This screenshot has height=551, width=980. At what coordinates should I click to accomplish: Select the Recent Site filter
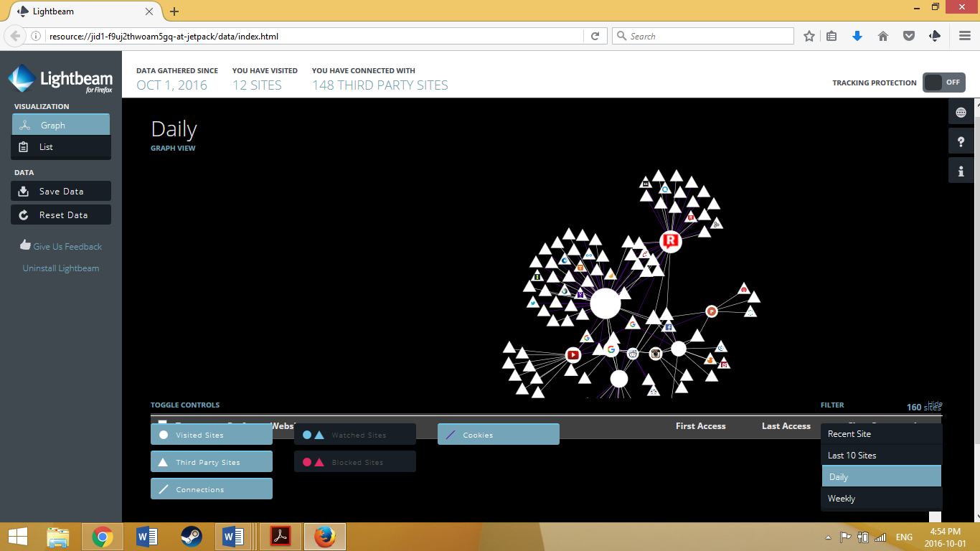pos(882,434)
